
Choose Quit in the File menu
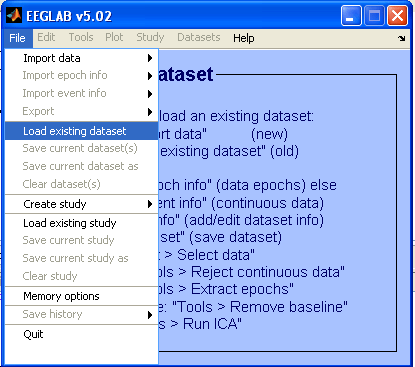pyautogui.click(x=82, y=334)
